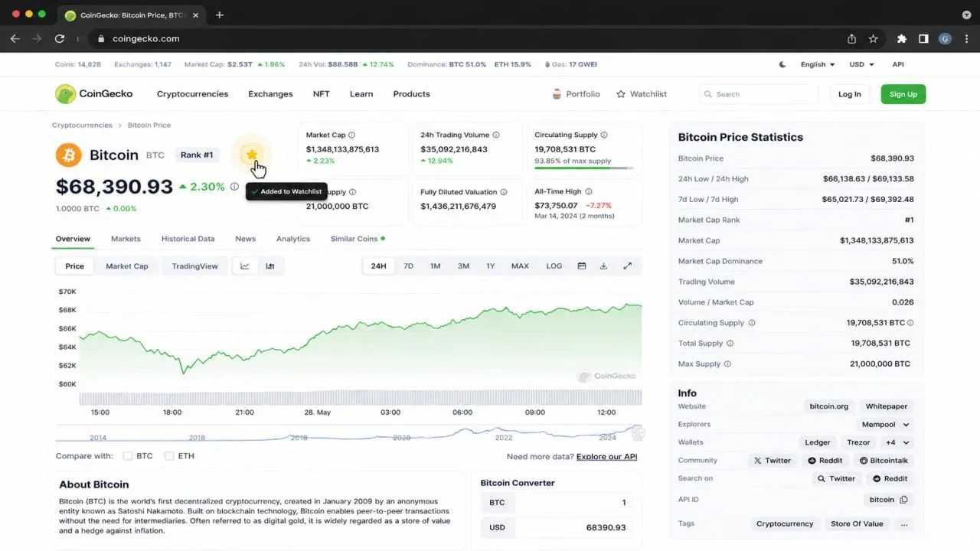
Task: Go back in browser history
Action: point(15,38)
